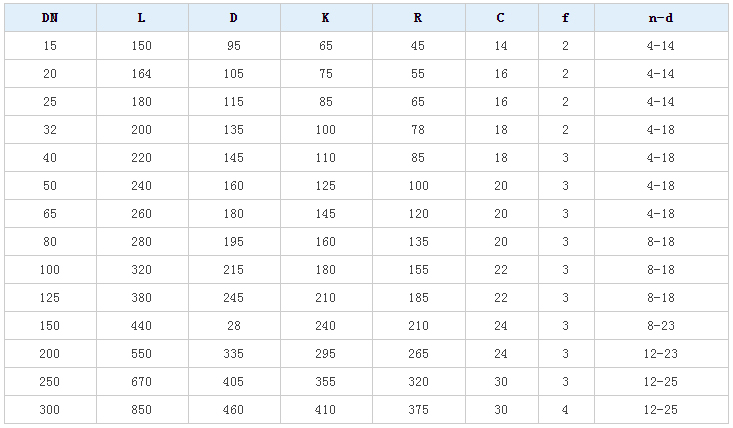The height and width of the screenshot is (428, 733).
Task: Click the L column header
Action: pyautogui.click(x=141, y=18)
